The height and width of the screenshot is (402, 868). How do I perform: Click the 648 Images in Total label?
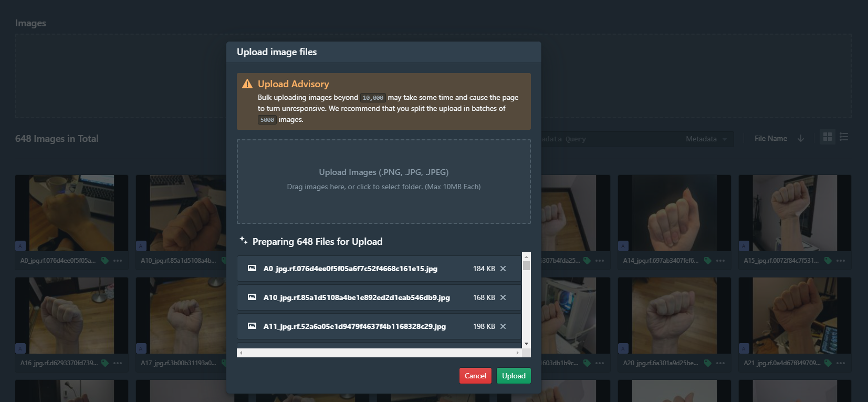pos(57,139)
